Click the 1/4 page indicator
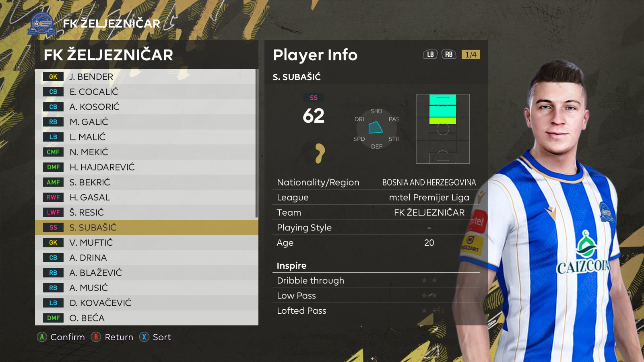 (471, 55)
